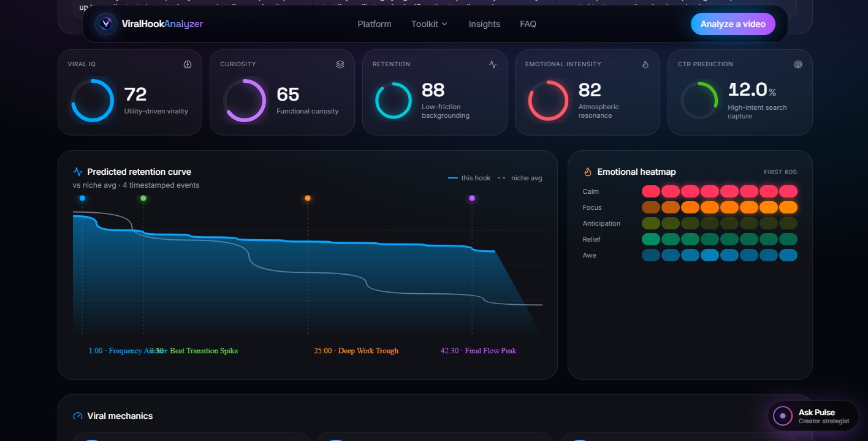
Task: Click the 'Anticipation' heatmap row label
Action: click(601, 223)
